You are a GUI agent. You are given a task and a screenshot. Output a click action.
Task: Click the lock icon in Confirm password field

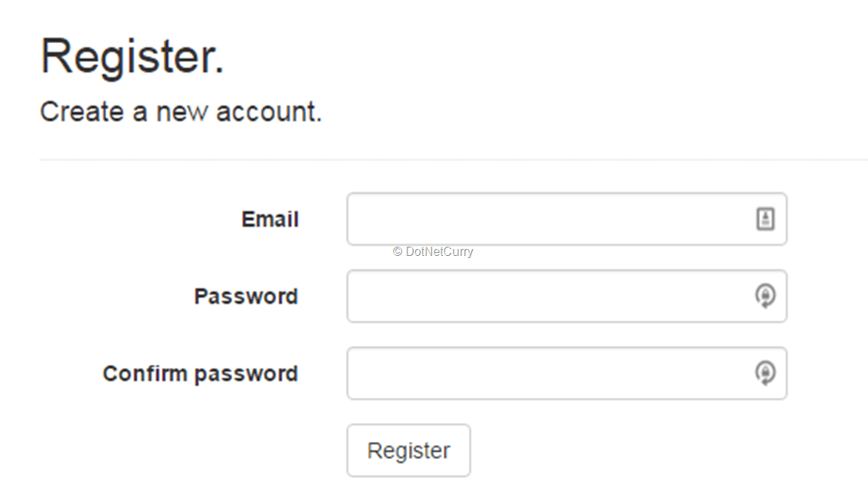click(x=765, y=373)
